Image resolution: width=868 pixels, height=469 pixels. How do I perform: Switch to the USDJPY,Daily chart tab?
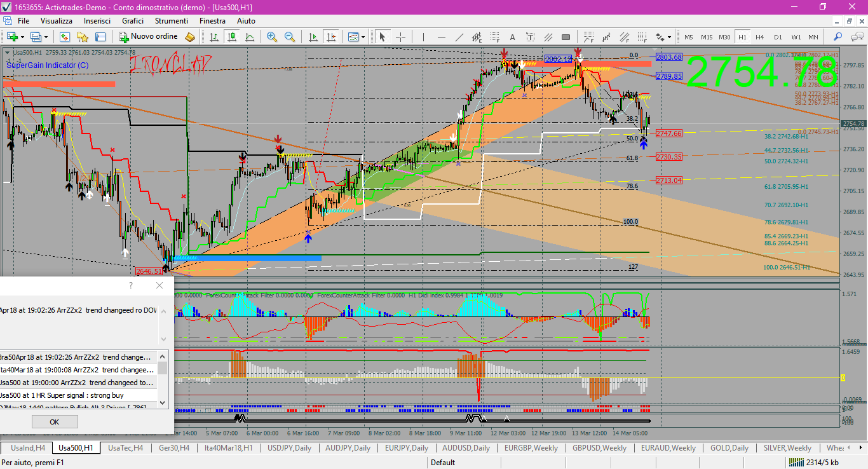click(x=290, y=448)
